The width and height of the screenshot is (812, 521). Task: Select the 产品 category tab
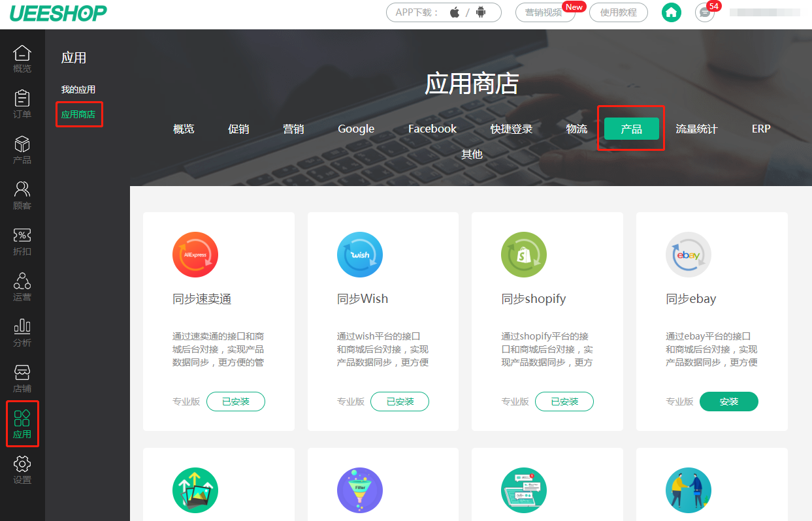[x=632, y=129]
